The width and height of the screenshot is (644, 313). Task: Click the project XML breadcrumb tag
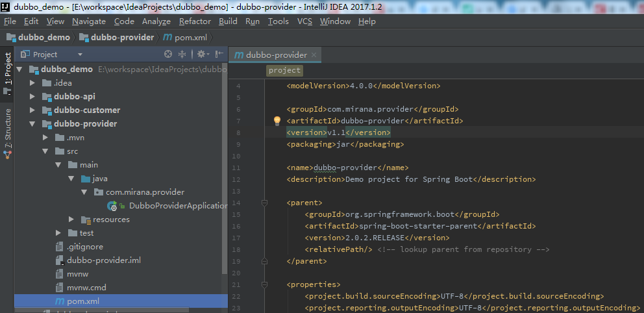click(284, 70)
